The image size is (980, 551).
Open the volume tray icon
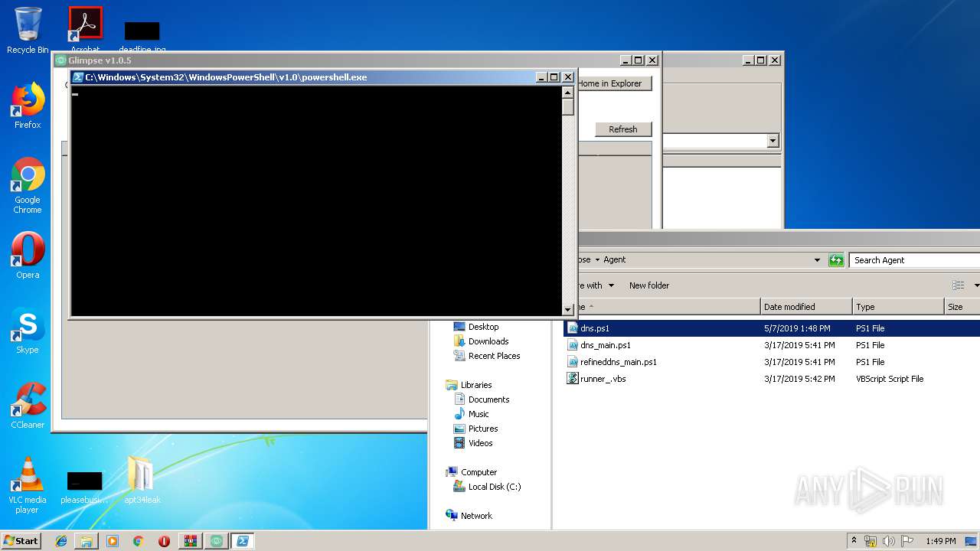pyautogui.click(x=889, y=541)
